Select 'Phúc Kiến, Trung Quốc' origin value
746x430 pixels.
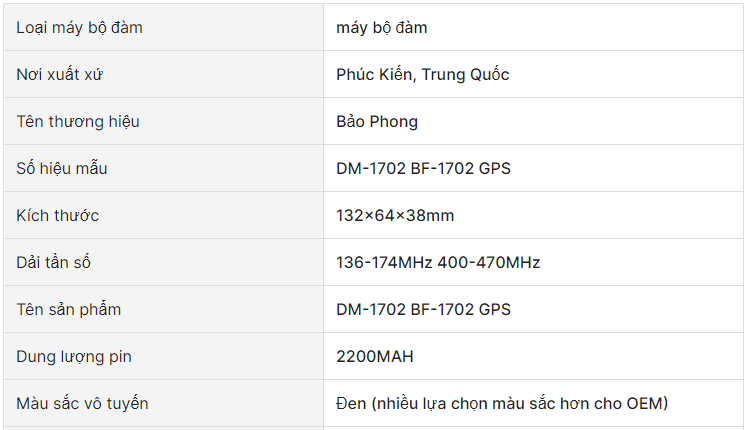click(x=422, y=75)
